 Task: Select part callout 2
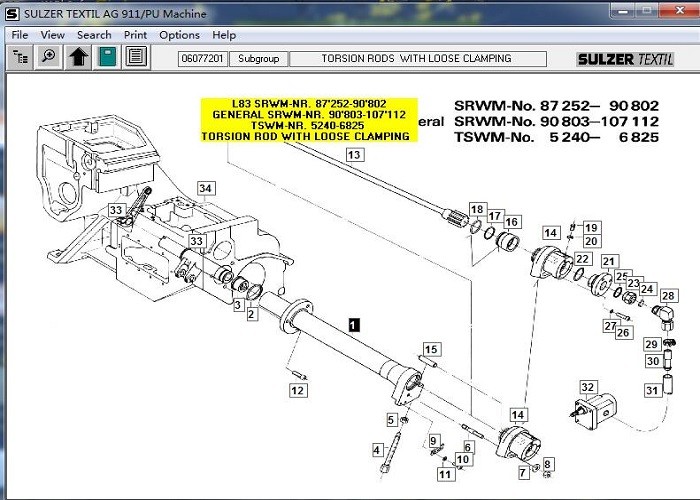[x=251, y=314]
